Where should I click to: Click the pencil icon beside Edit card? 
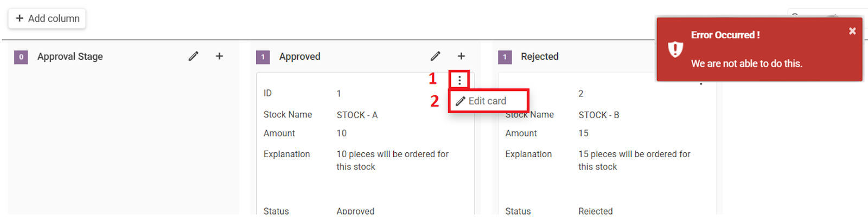point(461,101)
